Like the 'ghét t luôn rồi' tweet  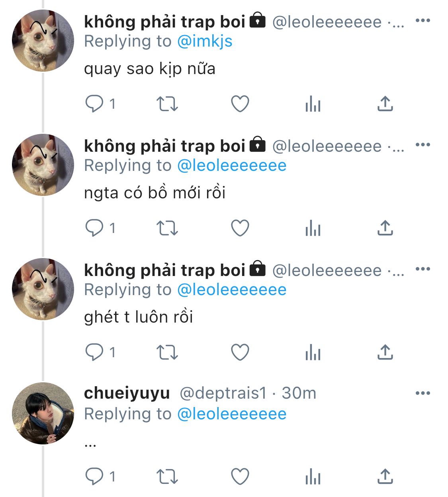coord(240,352)
